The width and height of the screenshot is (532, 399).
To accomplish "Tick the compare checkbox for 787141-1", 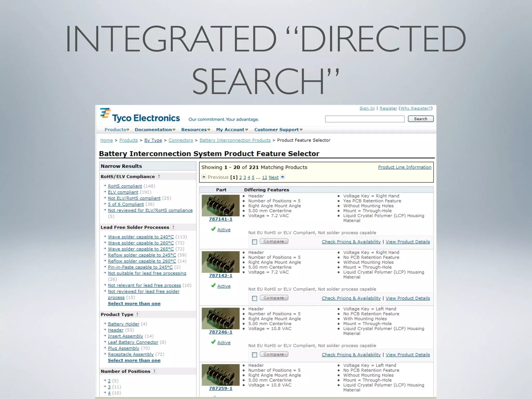I will 255,242.
